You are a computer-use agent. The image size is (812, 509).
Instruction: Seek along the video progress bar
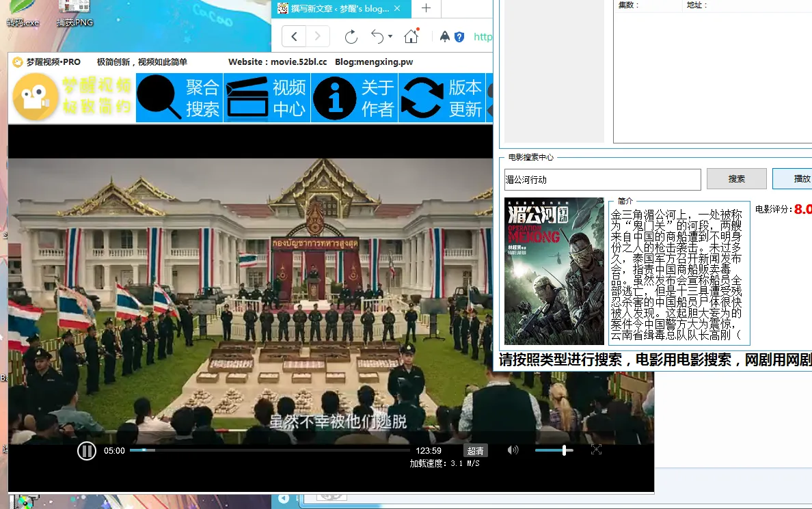coord(269,450)
